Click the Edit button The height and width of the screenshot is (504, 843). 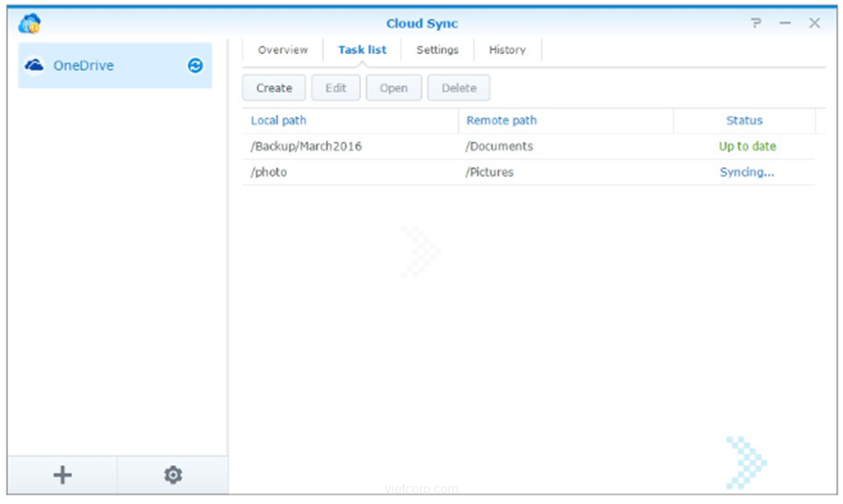(x=336, y=88)
